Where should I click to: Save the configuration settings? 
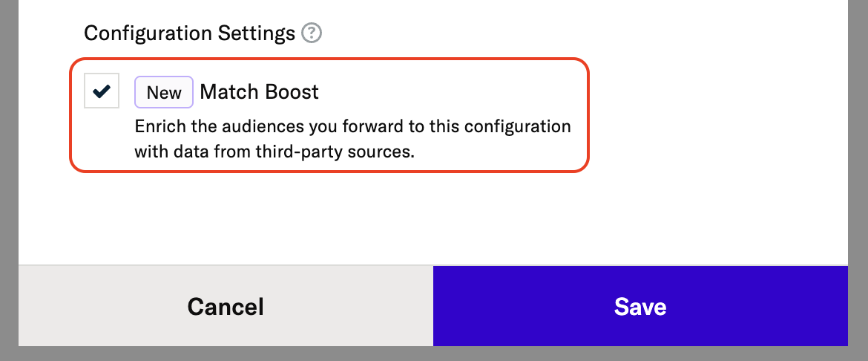point(640,306)
